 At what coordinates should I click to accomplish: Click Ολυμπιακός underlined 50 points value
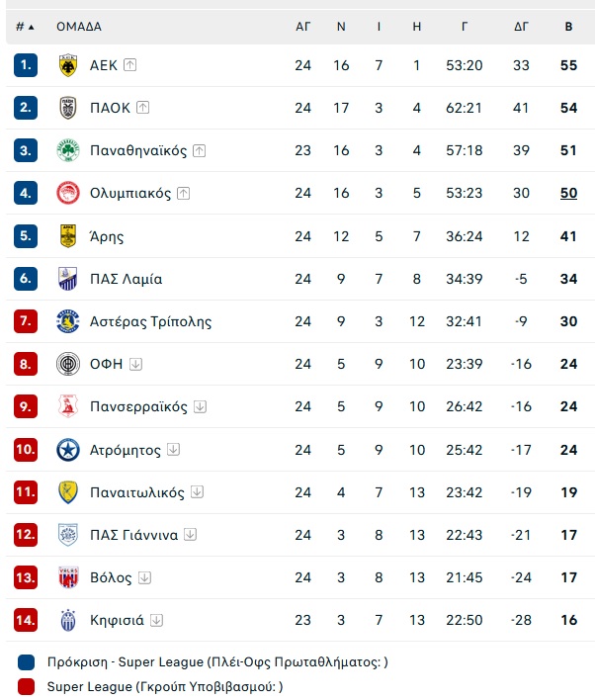568,193
